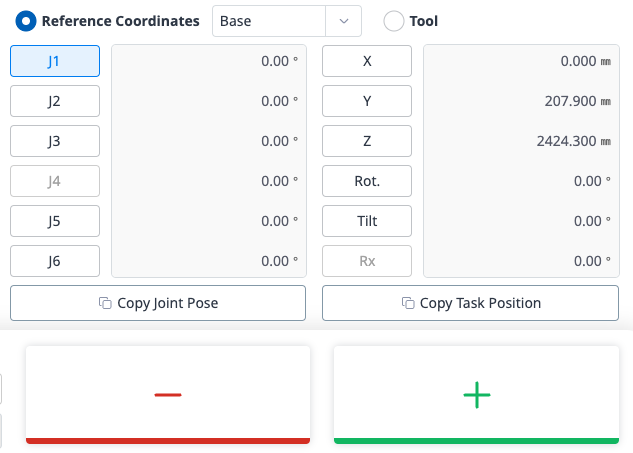Copy Task Position to clipboard

(470, 303)
